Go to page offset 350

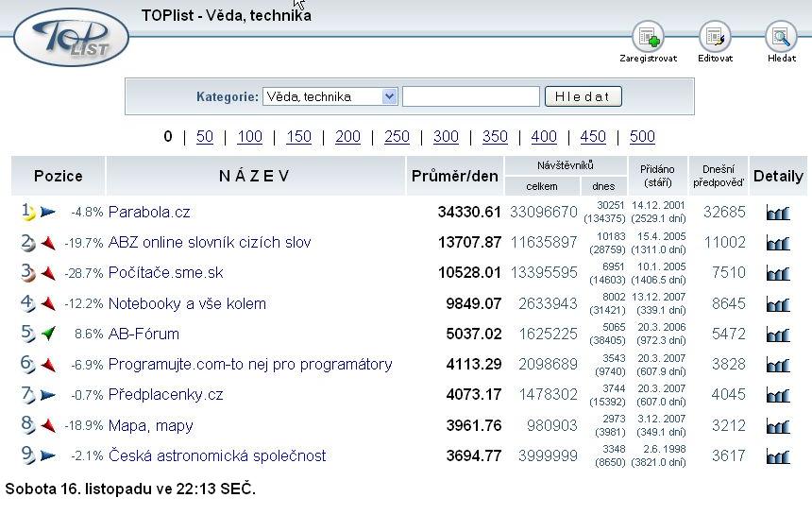click(495, 137)
